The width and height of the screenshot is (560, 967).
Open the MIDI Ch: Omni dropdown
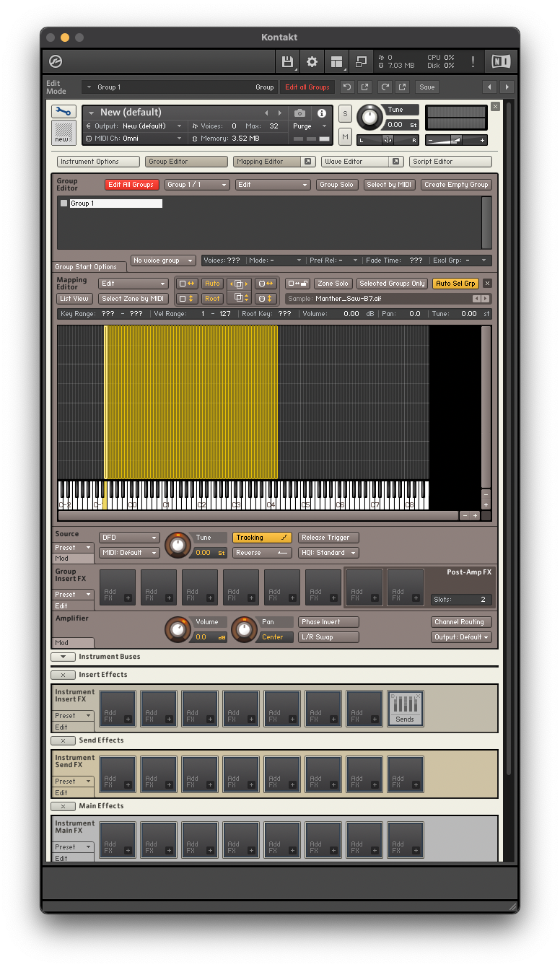[x=134, y=139]
